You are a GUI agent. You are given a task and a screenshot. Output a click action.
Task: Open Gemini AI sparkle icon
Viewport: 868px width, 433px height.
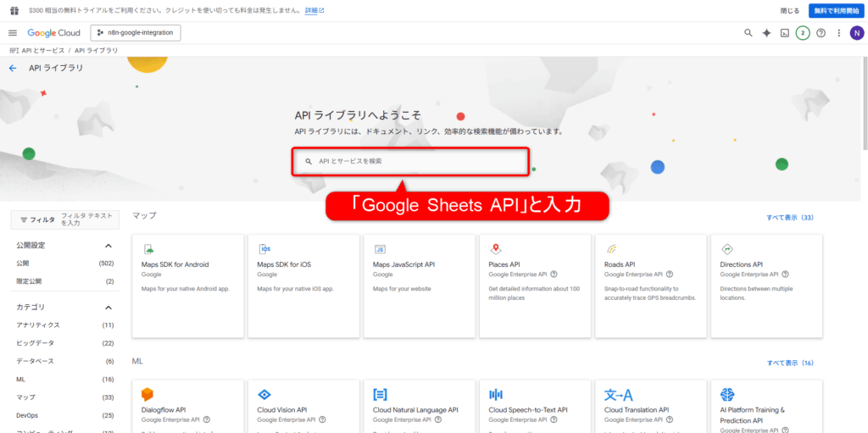pos(766,33)
